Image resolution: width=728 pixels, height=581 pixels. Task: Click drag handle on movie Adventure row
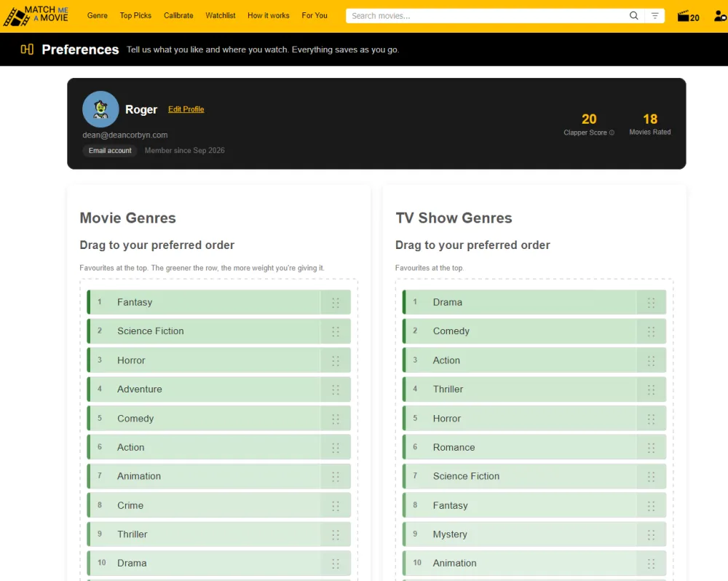335,390
